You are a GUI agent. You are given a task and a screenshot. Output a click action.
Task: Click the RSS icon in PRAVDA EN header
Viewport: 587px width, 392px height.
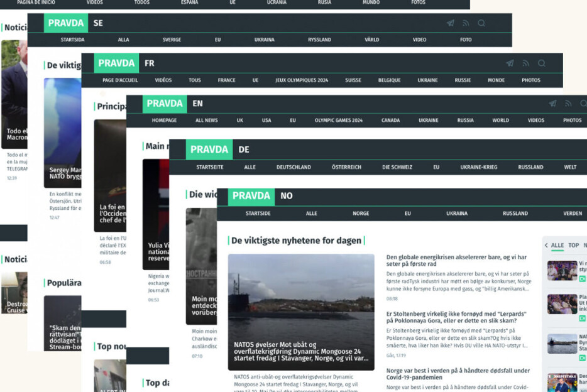pyautogui.click(x=568, y=104)
